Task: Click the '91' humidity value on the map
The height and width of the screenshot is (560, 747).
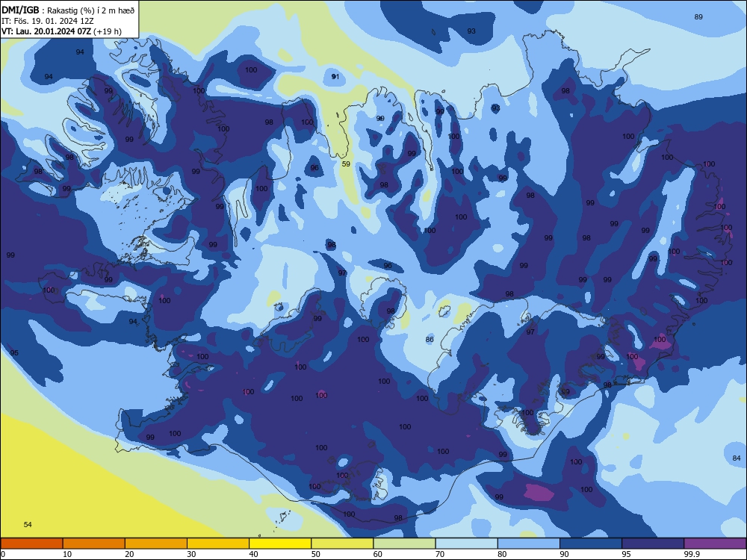Action: point(335,77)
